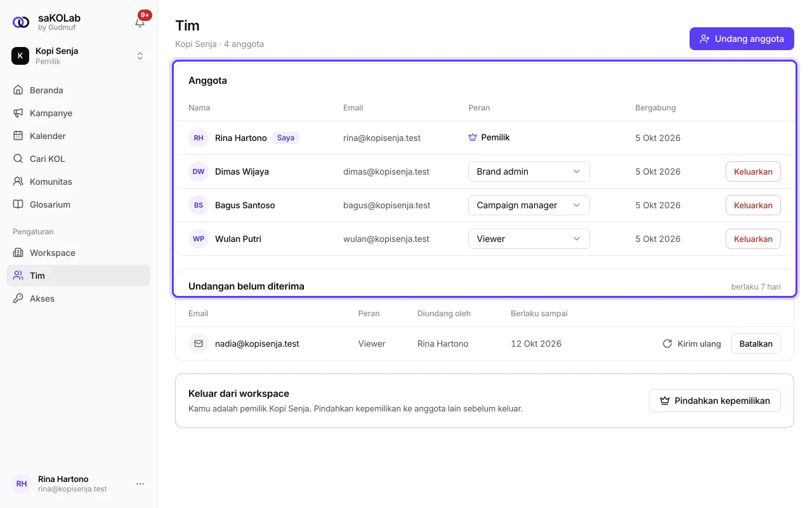The height and width of the screenshot is (508, 812).
Task: Click Kirim ulang to resend the invitation
Action: 691,344
